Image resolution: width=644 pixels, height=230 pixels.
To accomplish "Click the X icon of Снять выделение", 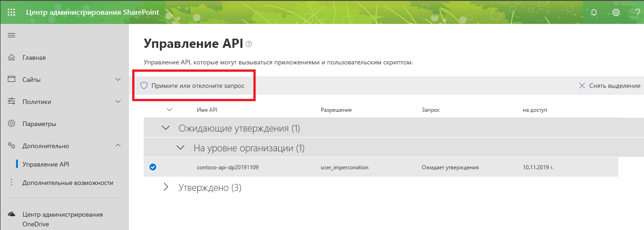I will (x=582, y=86).
